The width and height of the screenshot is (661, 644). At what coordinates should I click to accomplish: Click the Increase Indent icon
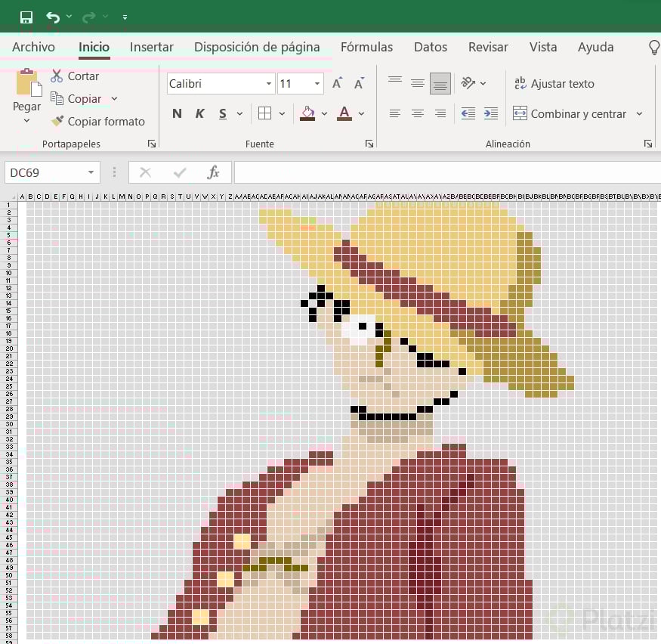[491, 113]
